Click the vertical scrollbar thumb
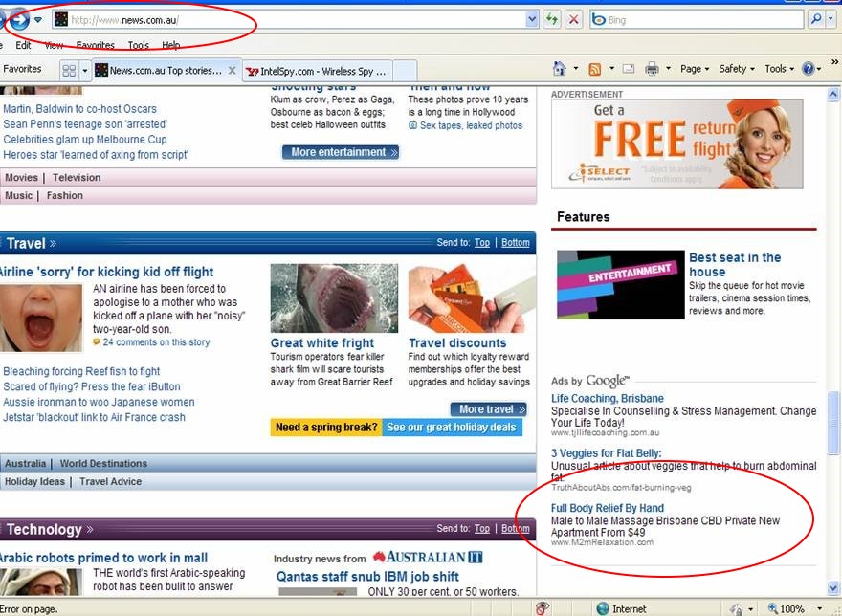Viewport: 842px width, 616px height. (x=832, y=423)
